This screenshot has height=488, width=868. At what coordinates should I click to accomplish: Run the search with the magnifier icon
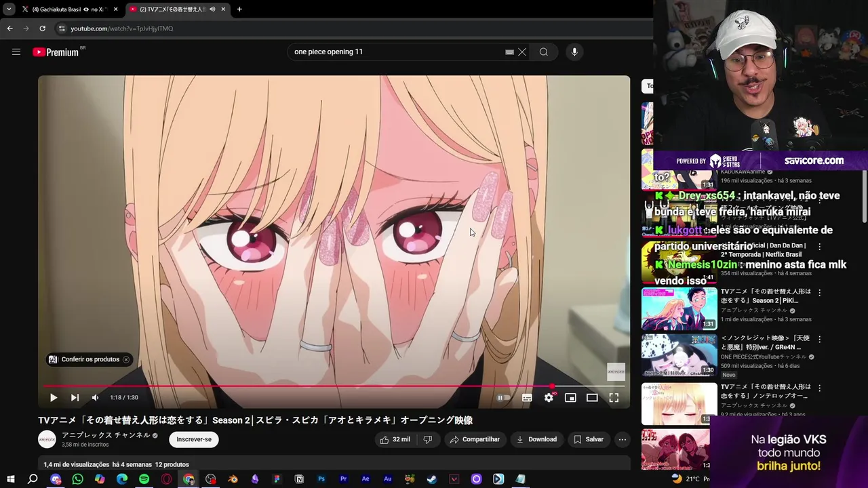(544, 52)
